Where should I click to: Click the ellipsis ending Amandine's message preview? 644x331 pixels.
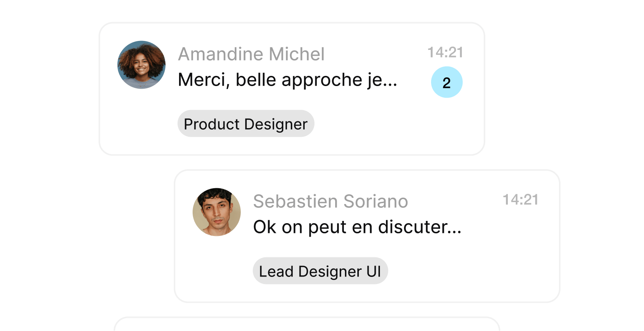pyautogui.click(x=390, y=84)
